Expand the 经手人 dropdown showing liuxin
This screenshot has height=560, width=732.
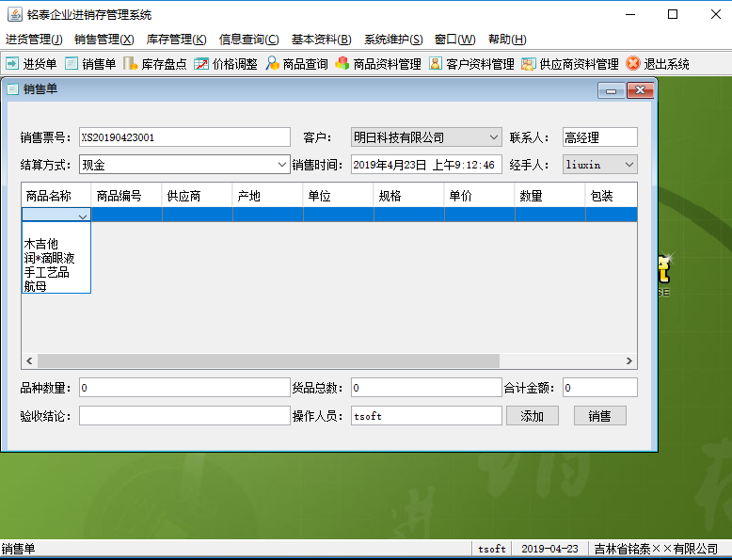point(629,165)
